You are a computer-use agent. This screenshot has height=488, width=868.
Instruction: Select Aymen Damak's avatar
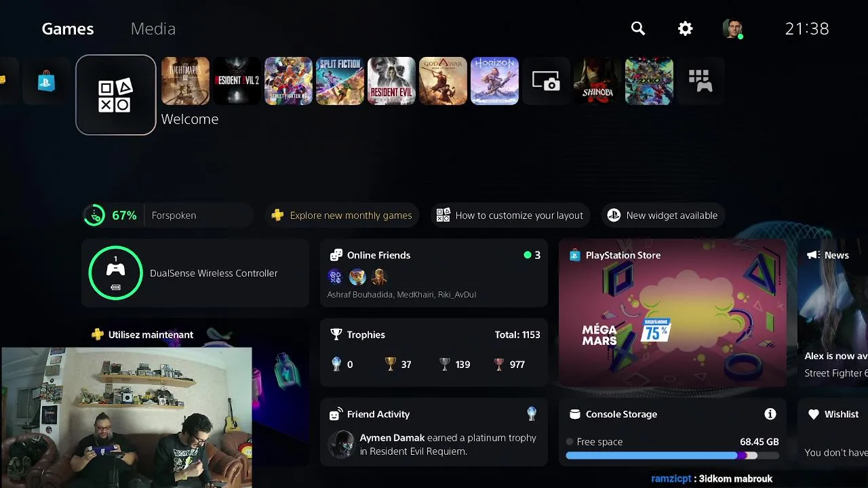point(341,445)
